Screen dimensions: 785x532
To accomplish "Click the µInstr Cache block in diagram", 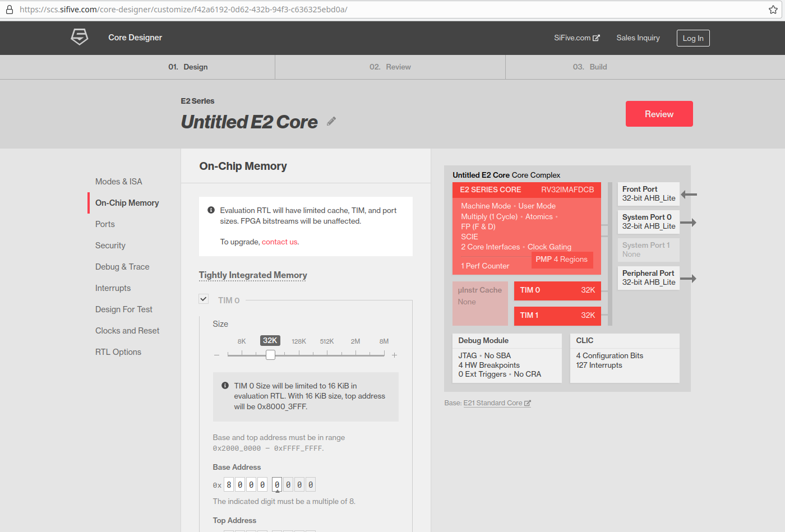I will (480, 303).
